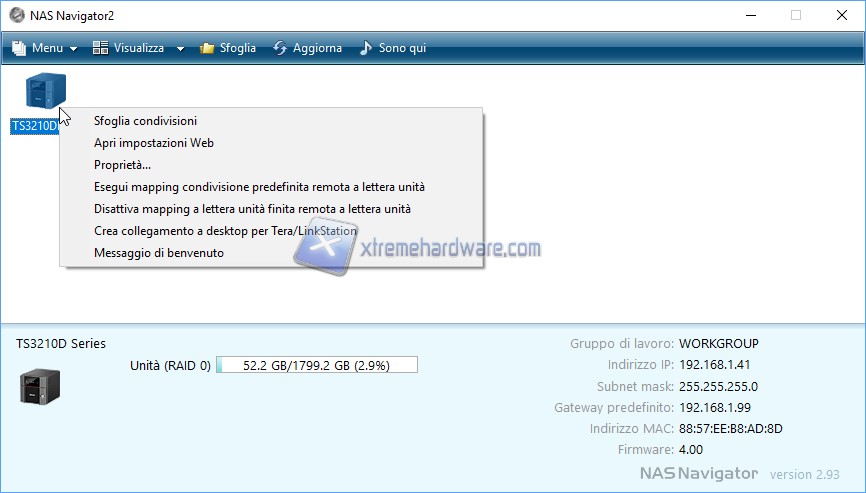Select Crea collegamento a desktop per Tera/LinkStation
Image resolution: width=866 pixels, height=493 pixels.
(x=225, y=231)
